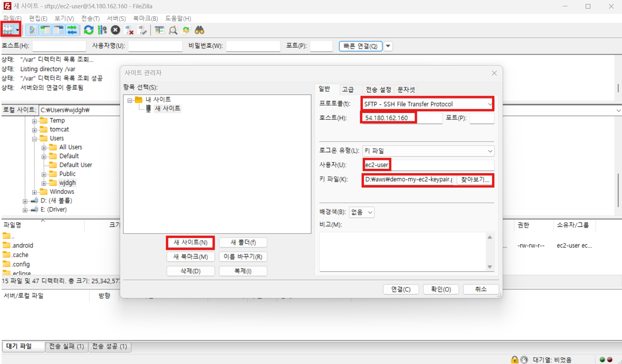Viewport: 622px width, 364px height.
Task: Open the Site Manager dropdown arrow in the toolbar
Action: [17, 30]
